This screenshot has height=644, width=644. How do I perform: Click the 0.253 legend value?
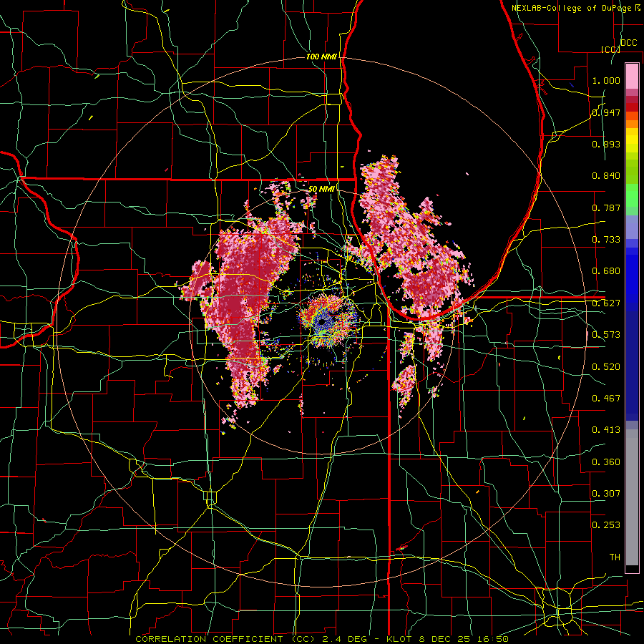606,525
